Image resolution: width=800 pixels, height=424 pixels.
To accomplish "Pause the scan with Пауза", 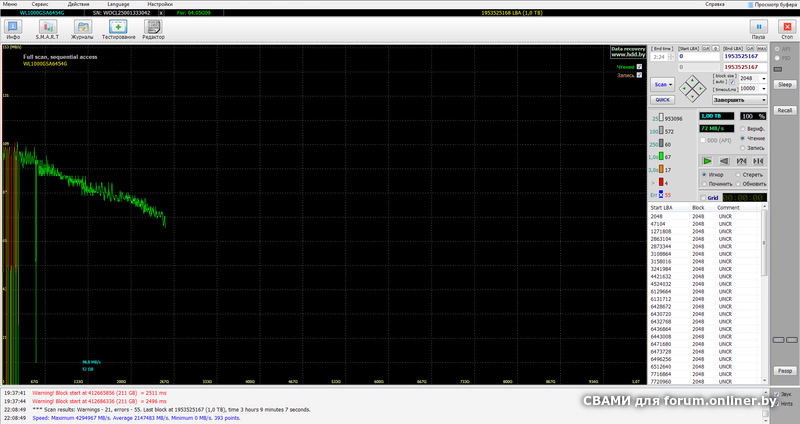I will [x=758, y=30].
